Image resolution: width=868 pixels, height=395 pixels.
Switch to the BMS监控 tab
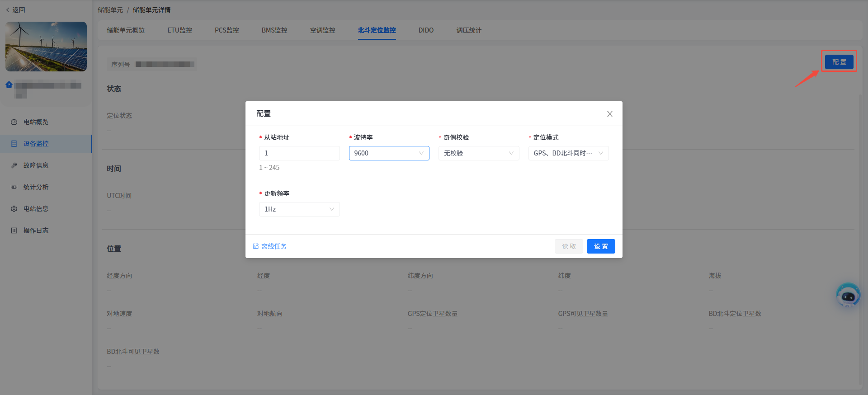click(274, 30)
